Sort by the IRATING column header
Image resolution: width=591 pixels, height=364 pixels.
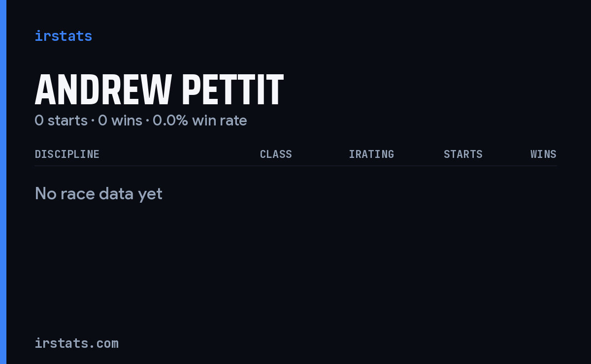click(371, 154)
